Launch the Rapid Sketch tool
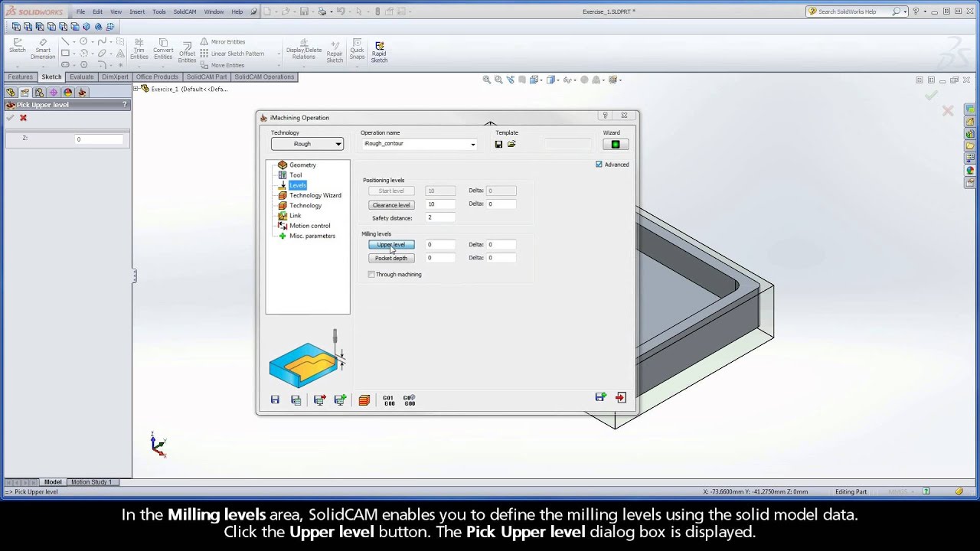This screenshot has width=980, height=551. (379, 51)
